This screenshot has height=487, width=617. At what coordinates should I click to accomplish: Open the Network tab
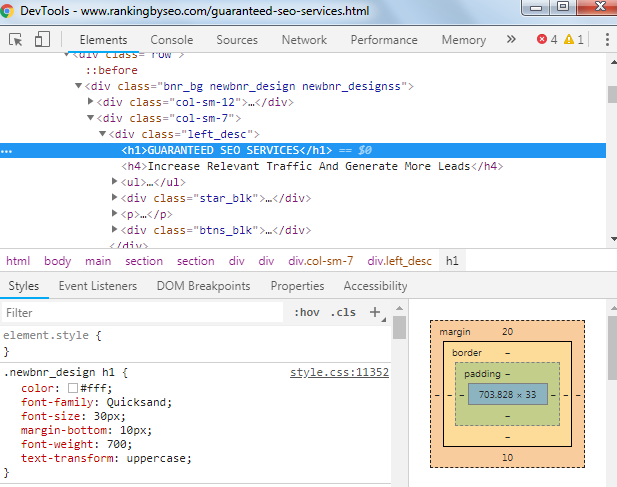coord(304,40)
